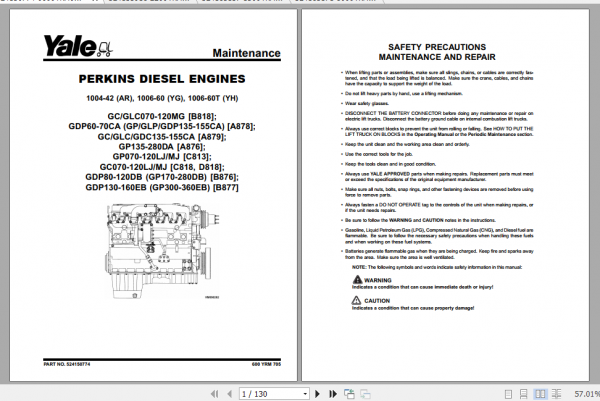The width and height of the screenshot is (600, 401).
Task: Click the 57.01% zoom level value
Action: point(587,394)
